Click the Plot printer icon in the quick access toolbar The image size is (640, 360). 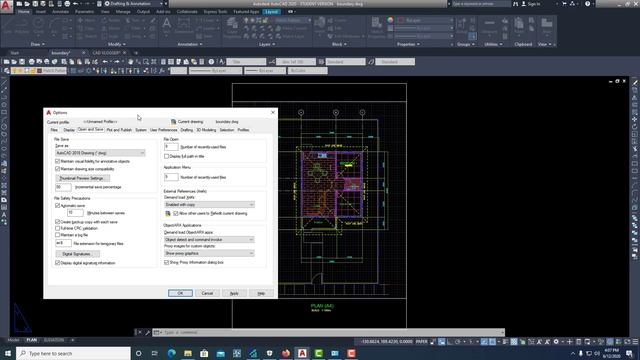click(67, 4)
